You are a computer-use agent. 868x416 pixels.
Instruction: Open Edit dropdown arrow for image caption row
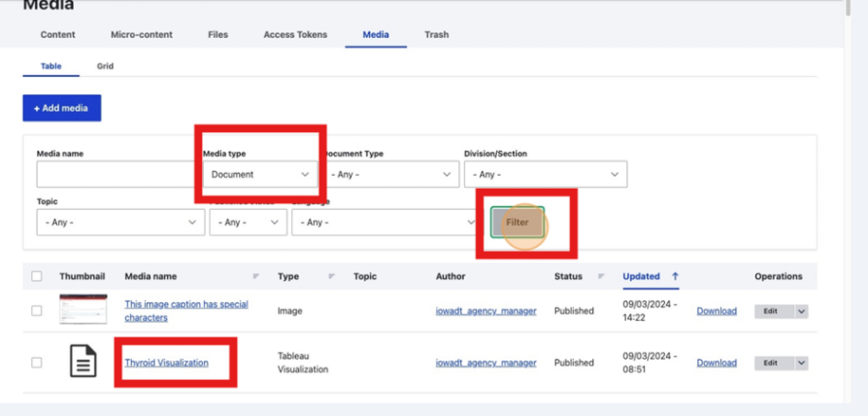pyautogui.click(x=802, y=311)
